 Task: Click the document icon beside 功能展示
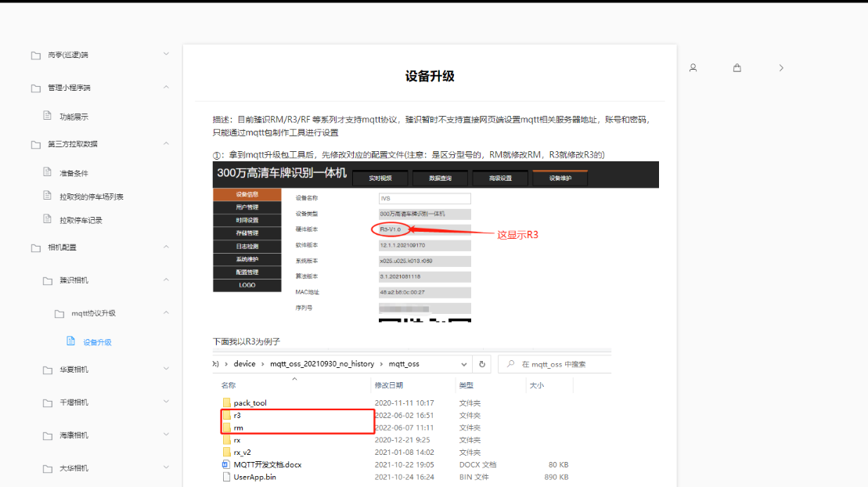pos(48,115)
